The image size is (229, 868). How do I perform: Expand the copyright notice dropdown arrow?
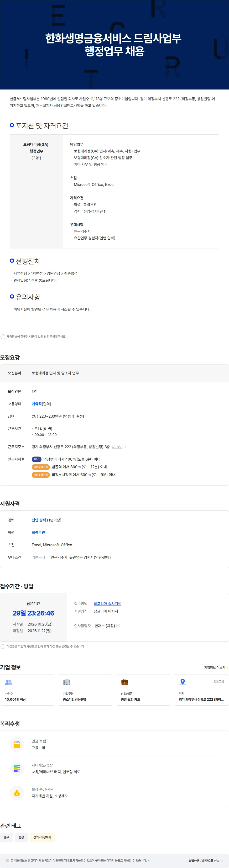pos(150,860)
